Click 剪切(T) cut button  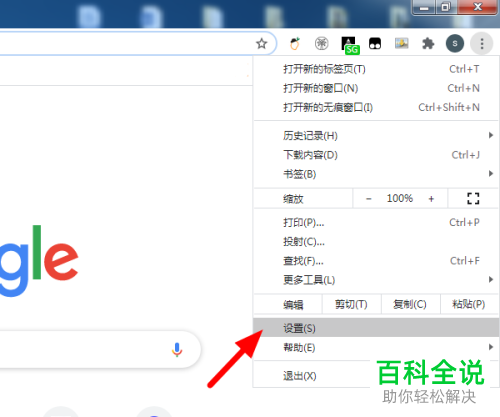(x=351, y=304)
